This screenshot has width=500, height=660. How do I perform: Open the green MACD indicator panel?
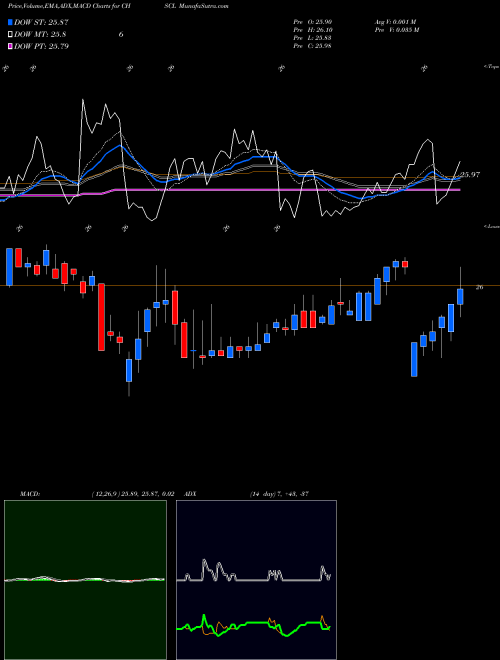[85, 580]
